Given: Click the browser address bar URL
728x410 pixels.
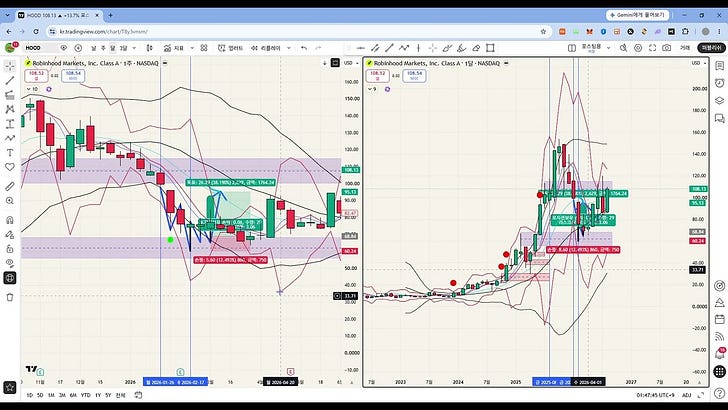Looking at the screenshot, I should pyautogui.click(x=104, y=32).
